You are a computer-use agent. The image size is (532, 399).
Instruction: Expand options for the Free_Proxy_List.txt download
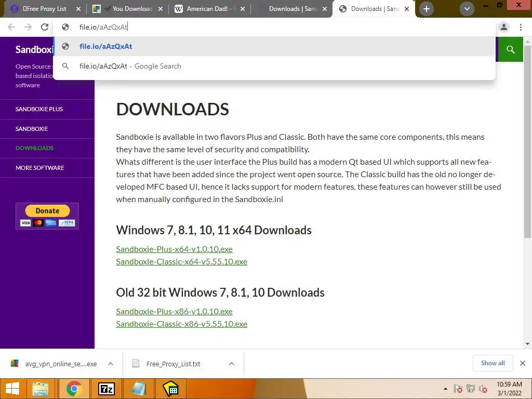tap(232, 364)
